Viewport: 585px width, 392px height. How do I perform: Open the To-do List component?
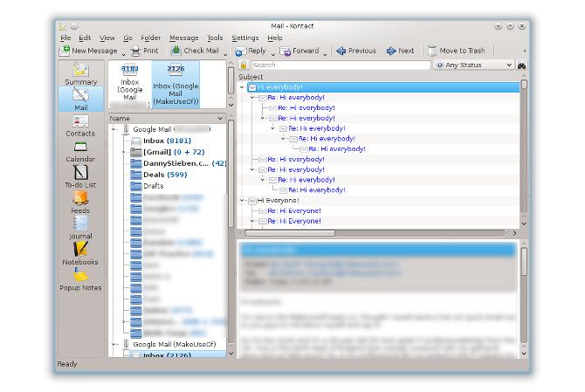point(80,176)
